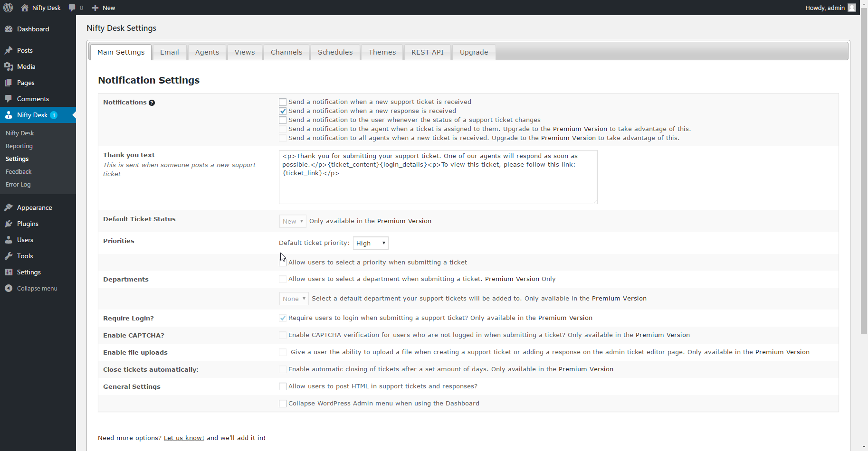
Task: Click the Nifty Desk notification badge
Action: pyautogui.click(x=54, y=115)
